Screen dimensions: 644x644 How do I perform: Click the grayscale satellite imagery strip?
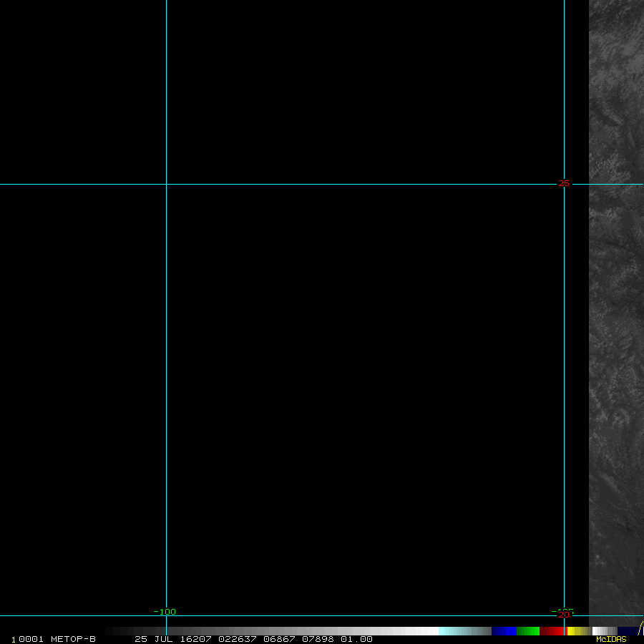[x=616, y=312]
